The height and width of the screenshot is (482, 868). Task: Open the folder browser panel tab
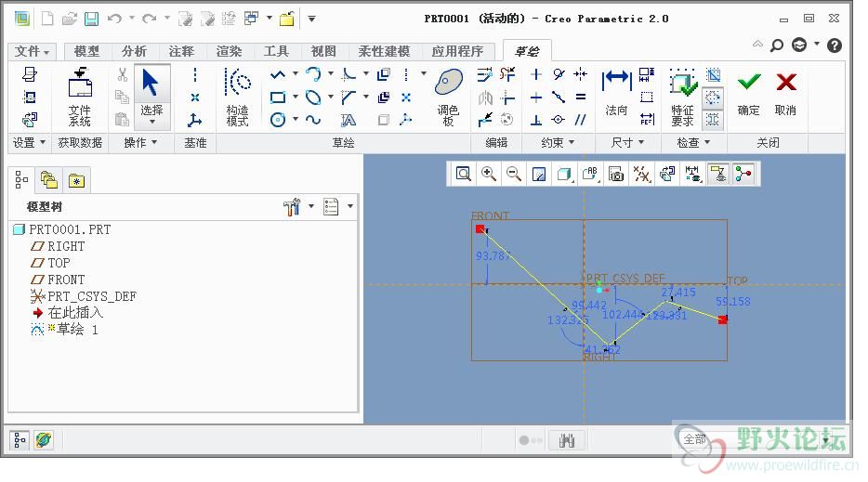pos(48,180)
